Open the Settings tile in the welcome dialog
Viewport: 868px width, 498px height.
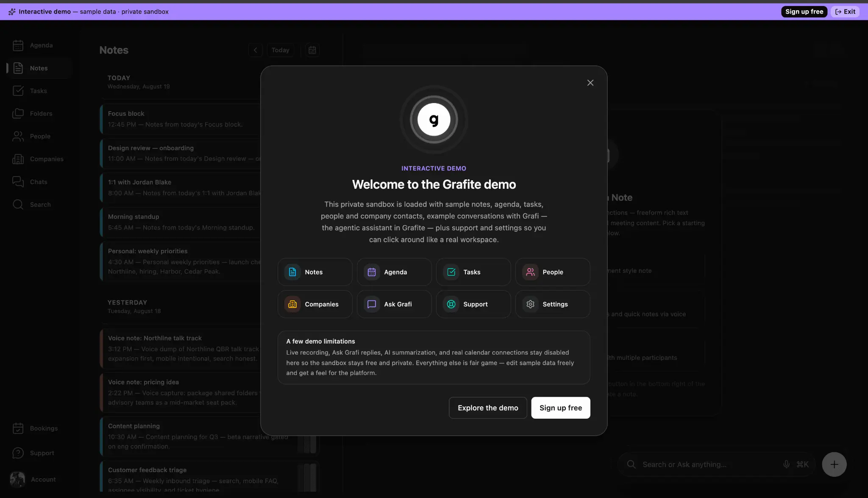[x=553, y=304]
